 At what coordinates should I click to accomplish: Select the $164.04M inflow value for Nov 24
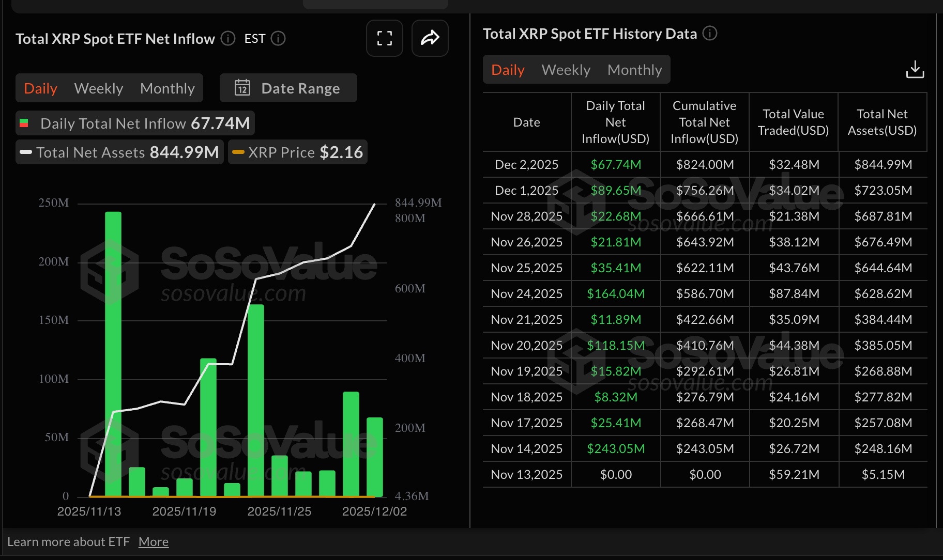click(x=615, y=293)
